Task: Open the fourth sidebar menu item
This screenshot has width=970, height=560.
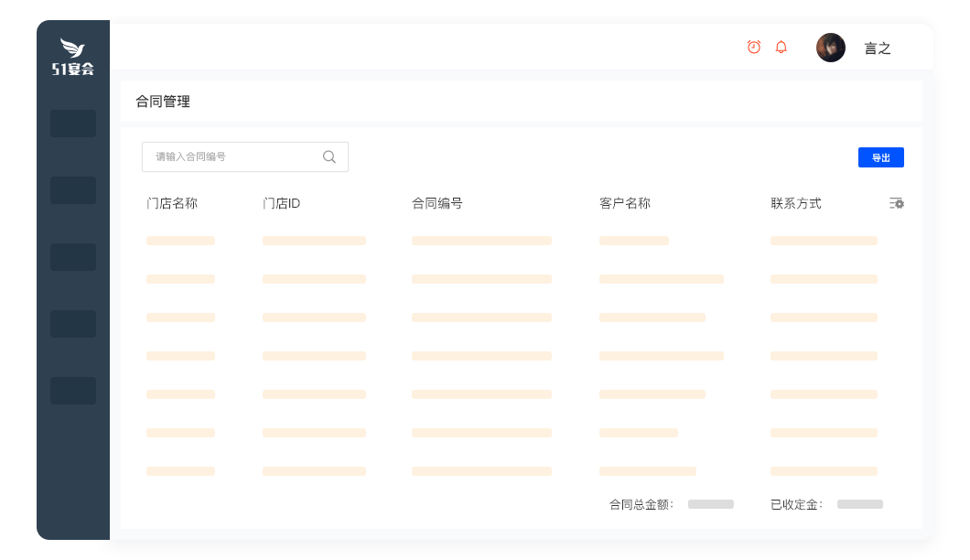Action: 73,324
